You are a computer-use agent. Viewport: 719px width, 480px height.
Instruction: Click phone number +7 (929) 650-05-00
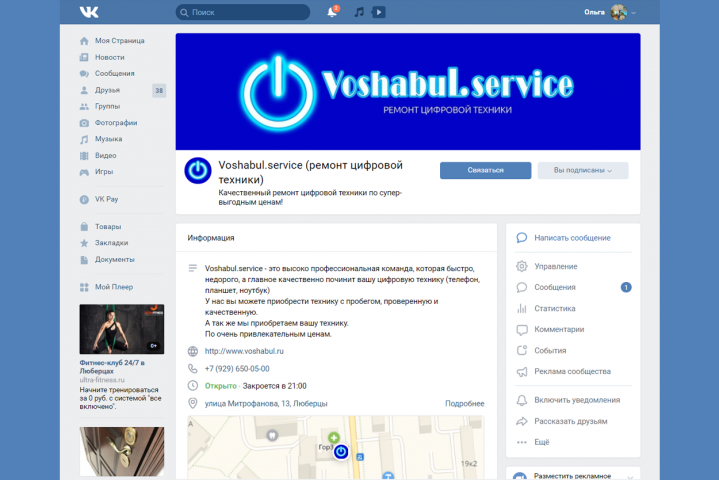237,369
